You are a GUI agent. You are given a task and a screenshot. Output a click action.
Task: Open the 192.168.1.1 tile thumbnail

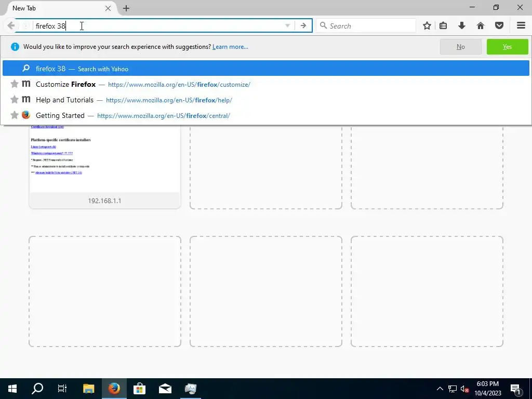[105, 166]
